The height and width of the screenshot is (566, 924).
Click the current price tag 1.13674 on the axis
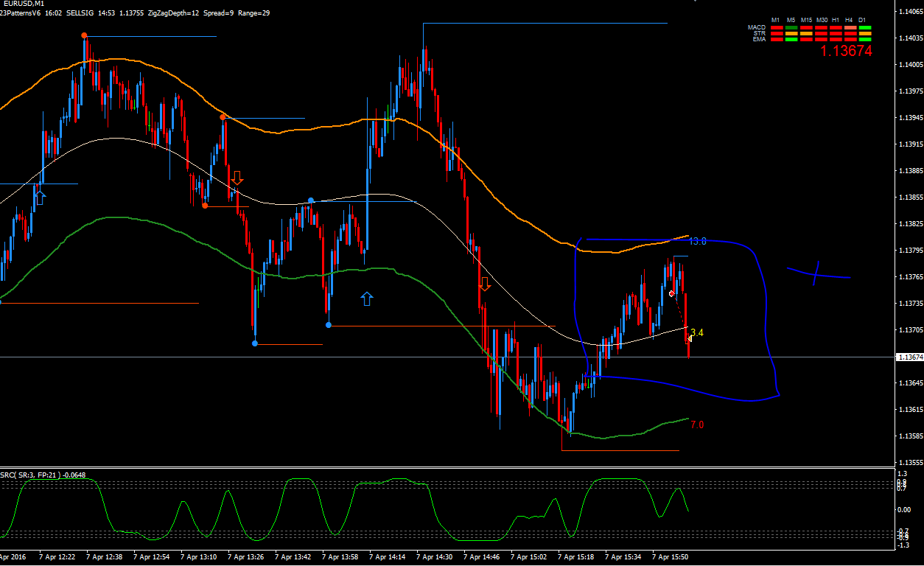click(909, 357)
